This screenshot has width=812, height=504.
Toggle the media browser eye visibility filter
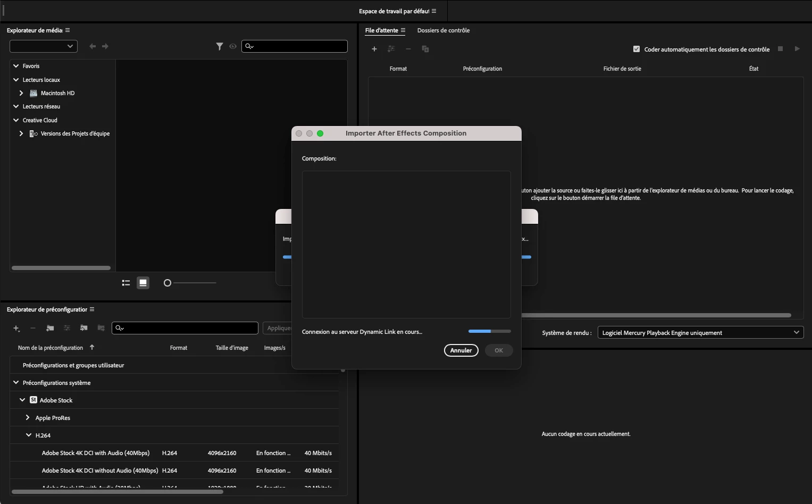pos(233,46)
